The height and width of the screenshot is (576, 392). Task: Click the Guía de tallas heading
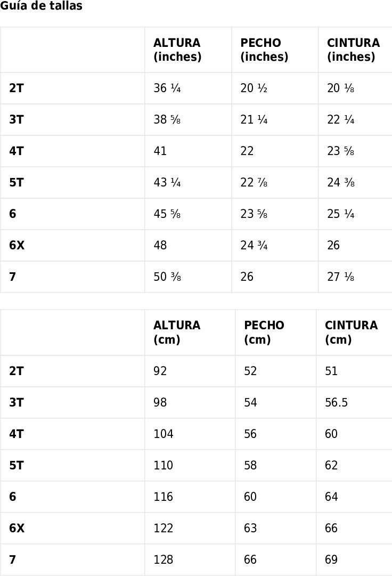click(x=41, y=5)
